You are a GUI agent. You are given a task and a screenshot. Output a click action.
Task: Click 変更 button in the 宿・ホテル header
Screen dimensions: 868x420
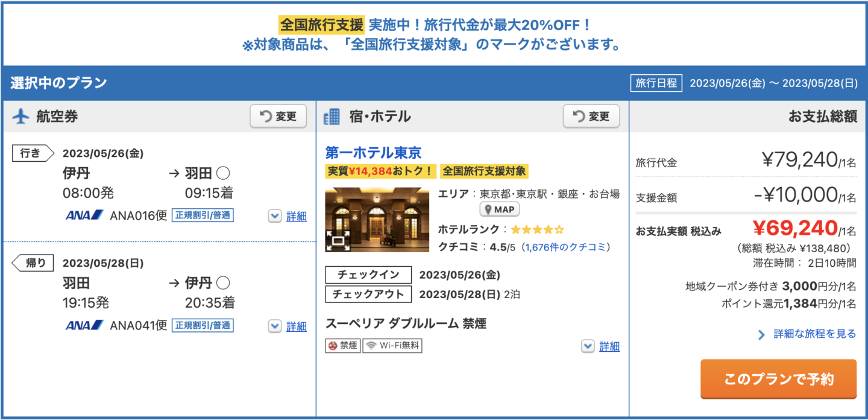point(591,116)
